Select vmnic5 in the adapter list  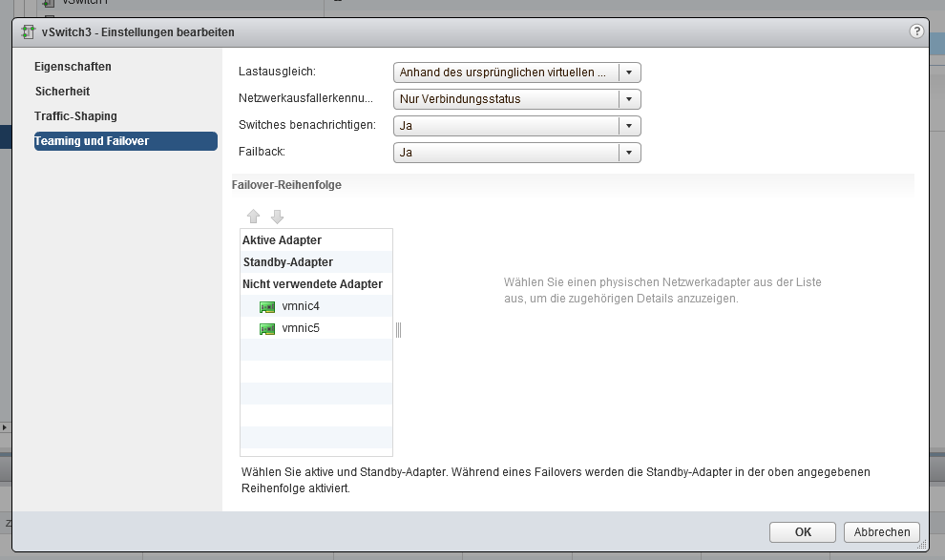301,328
